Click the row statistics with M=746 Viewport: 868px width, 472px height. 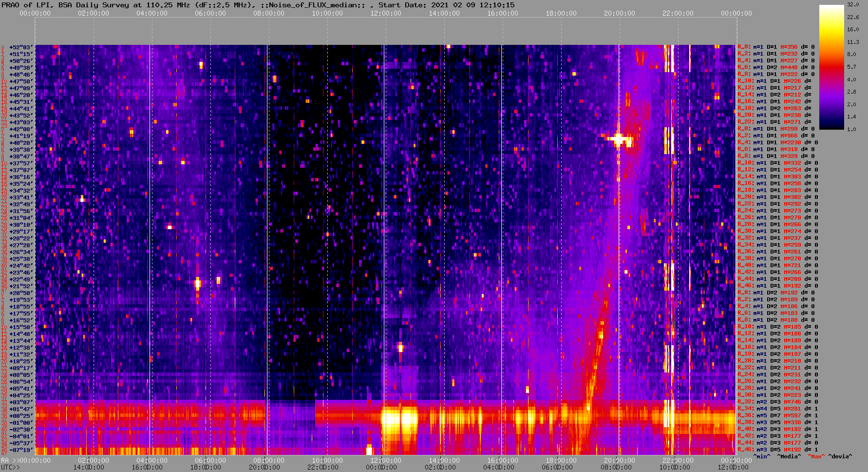[777, 402]
